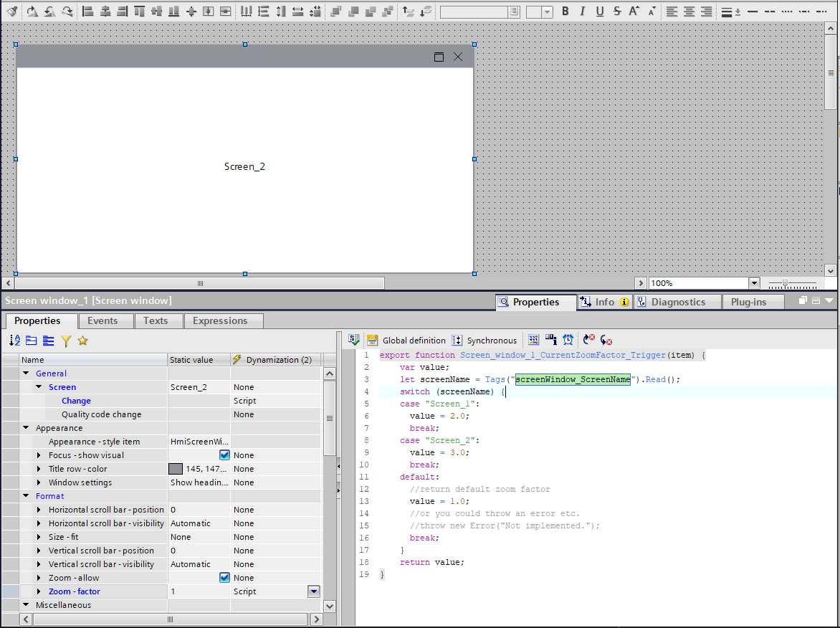Image resolution: width=840 pixels, height=628 pixels.
Task: Disable the Zoom - allow checkbox
Action: [224, 578]
